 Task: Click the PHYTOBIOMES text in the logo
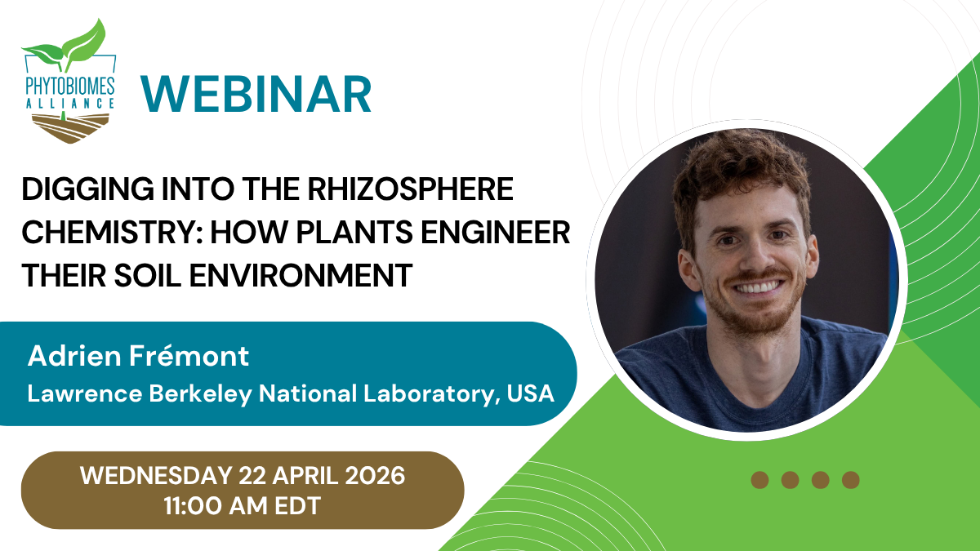coord(69,86)
